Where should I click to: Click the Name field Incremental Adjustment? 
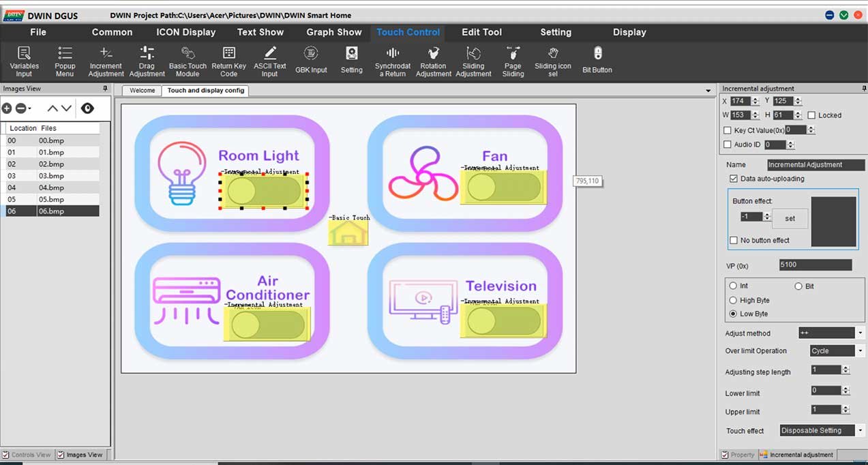[x=815, y=164]
